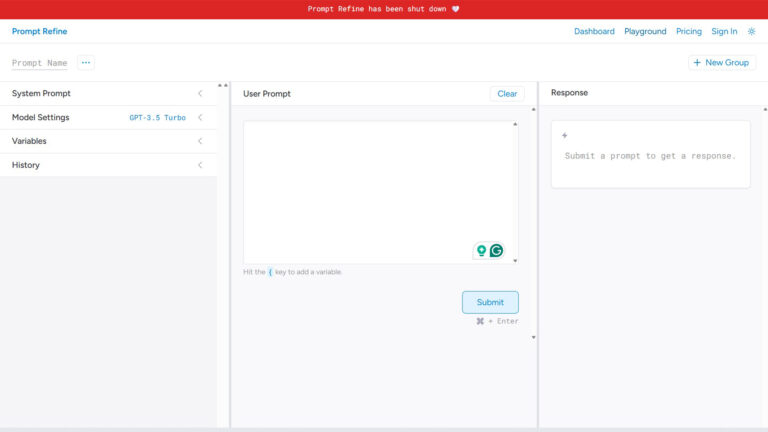Focus the Prompt Name field
This screenshot has height=432, width=768.
pos(40,63)
